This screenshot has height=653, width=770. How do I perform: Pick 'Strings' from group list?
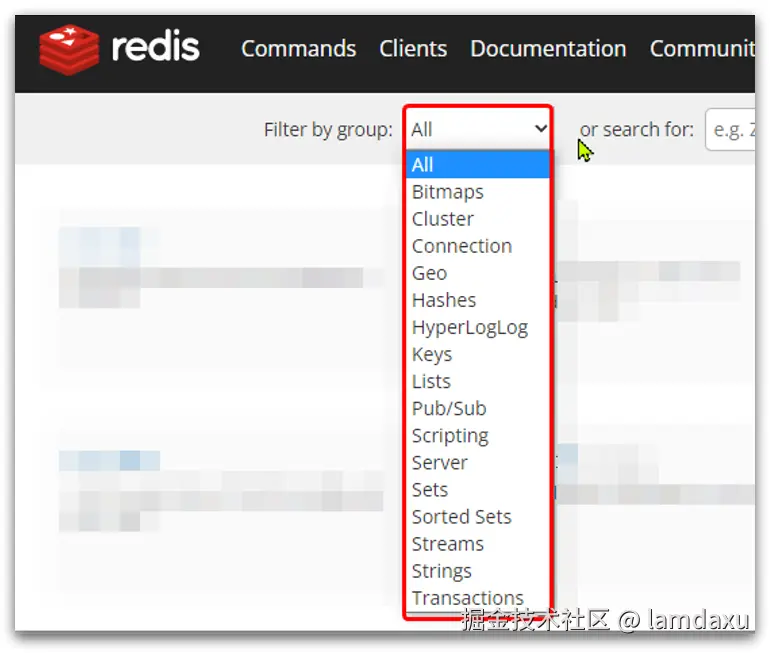click(478, 571)
